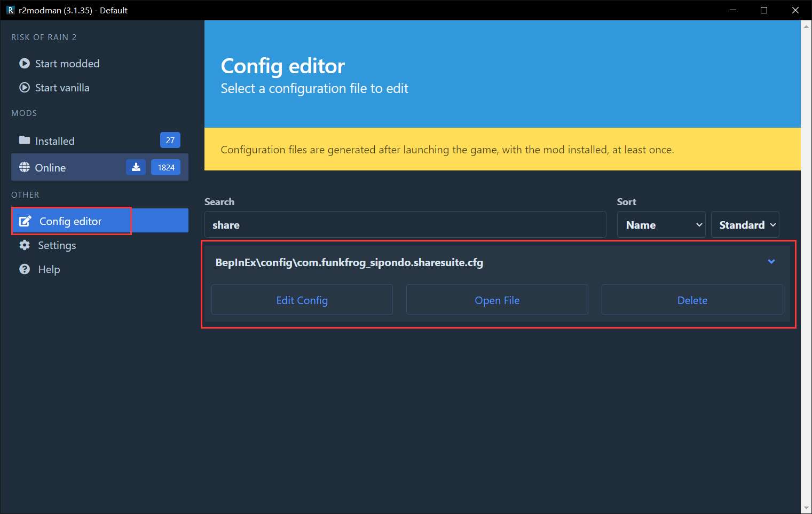Collapse the sharesuite.cfg entry chevron
The width and height of the screenshot is (812, 514).
[771, 262]
